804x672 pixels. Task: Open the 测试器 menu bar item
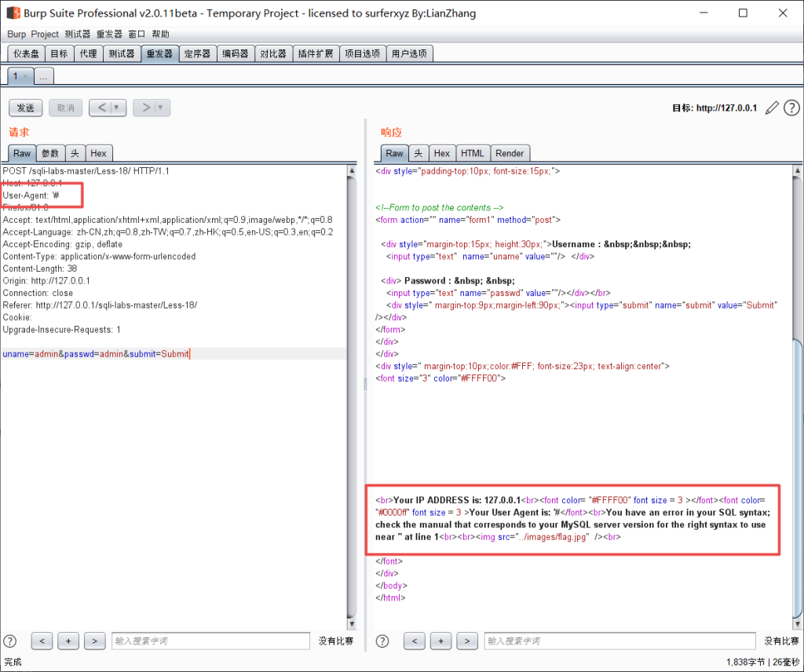[x=78, y=34]
